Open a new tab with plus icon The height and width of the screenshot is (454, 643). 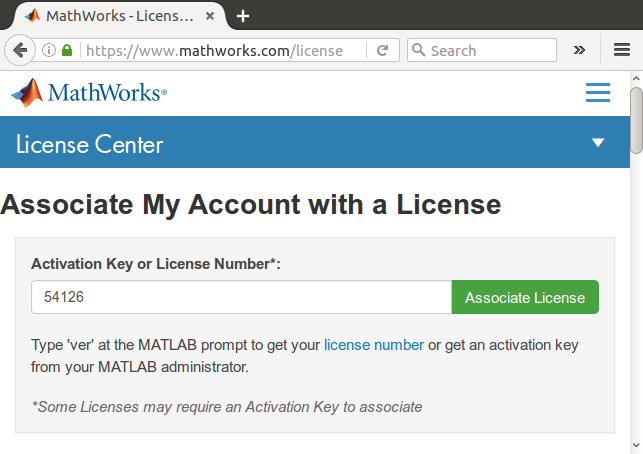pos(243,16)
